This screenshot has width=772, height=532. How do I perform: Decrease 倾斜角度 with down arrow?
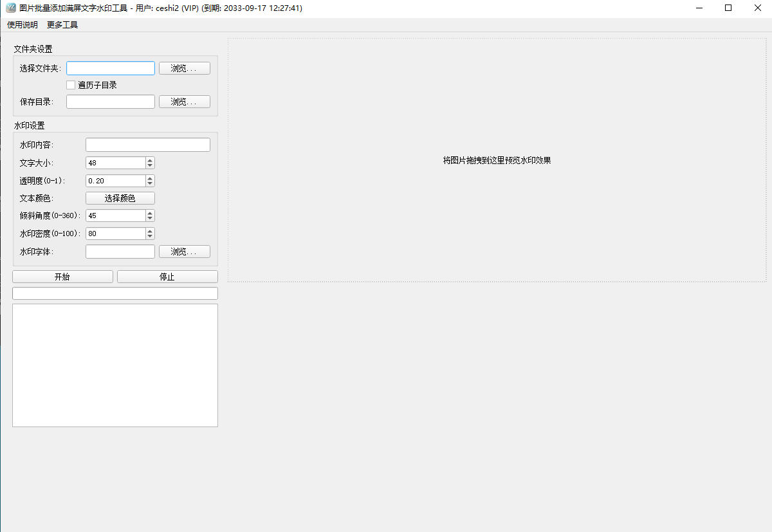[x=150, y=219]
